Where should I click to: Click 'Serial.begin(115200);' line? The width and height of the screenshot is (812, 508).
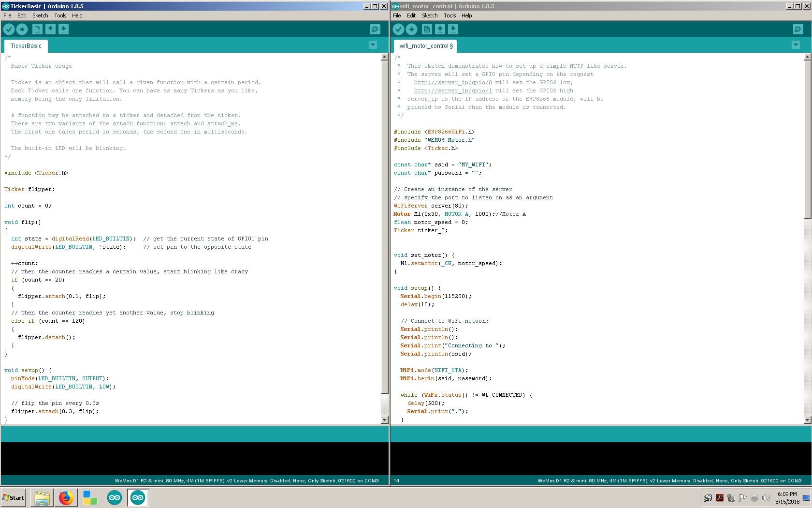pyautogui.click(x=435, y=296)
